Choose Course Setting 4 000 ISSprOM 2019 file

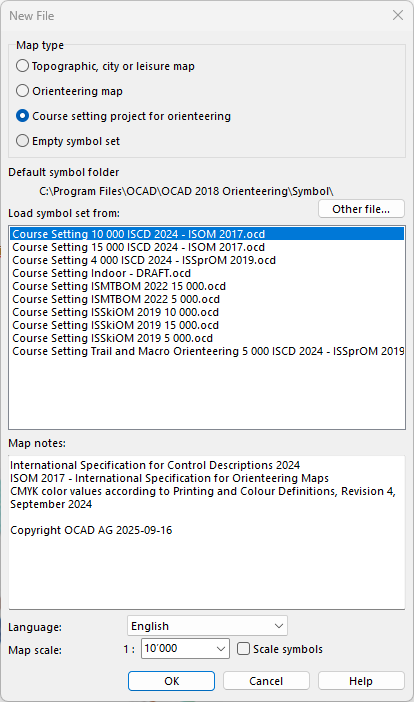click(207, 260)
